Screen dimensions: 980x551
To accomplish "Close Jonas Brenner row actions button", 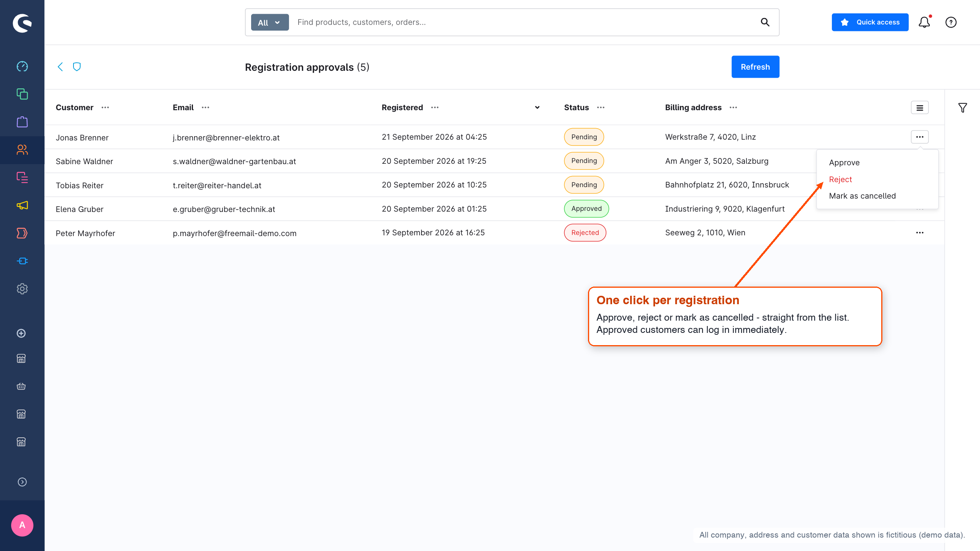I will pos(920,137).
